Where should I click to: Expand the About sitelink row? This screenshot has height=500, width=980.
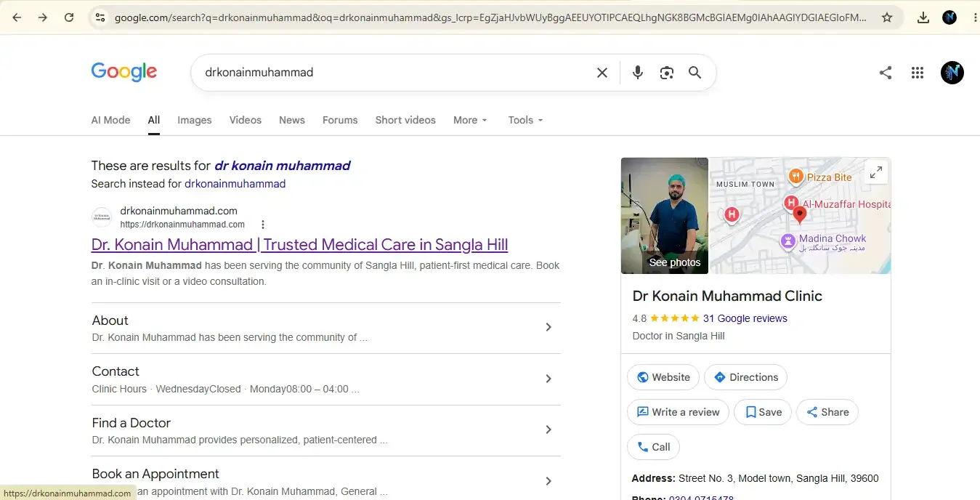click(x=325, y=328)
